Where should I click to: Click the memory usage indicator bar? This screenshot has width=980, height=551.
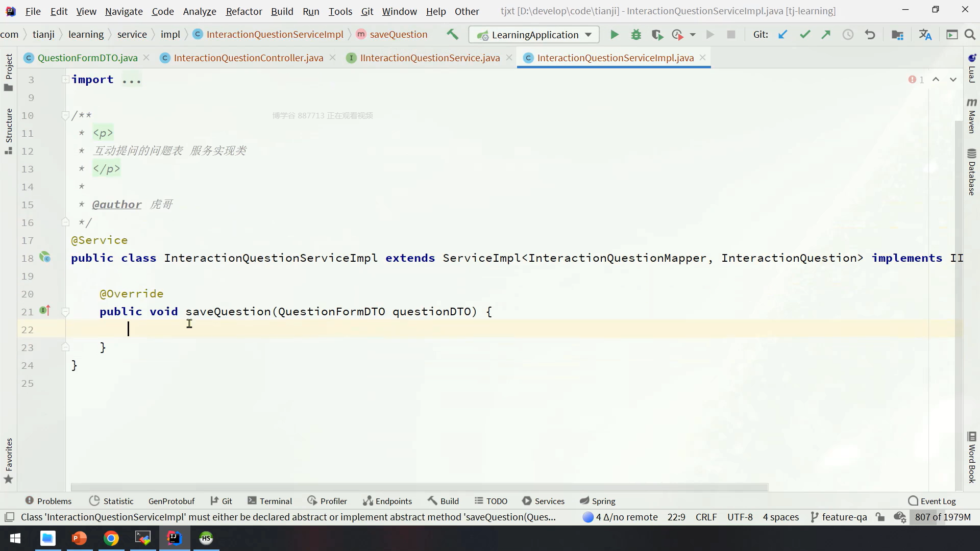click(942, 517)
